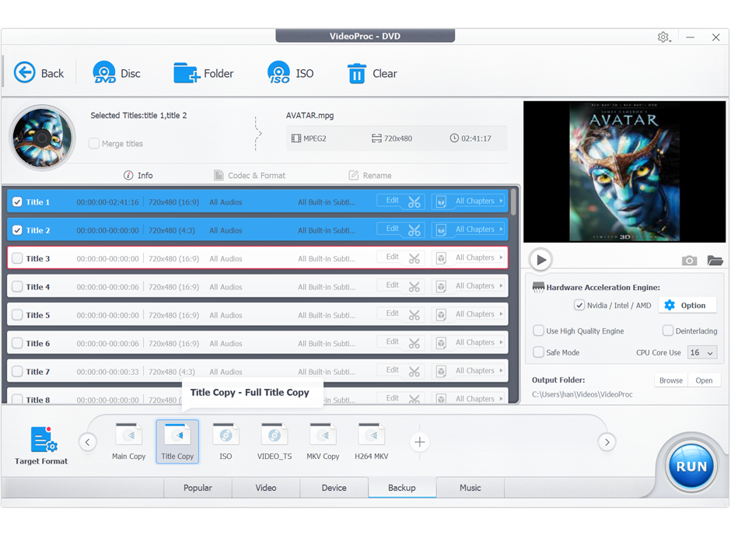
Task: Check the Title 3 checkbox
Action: coord(17,258)
